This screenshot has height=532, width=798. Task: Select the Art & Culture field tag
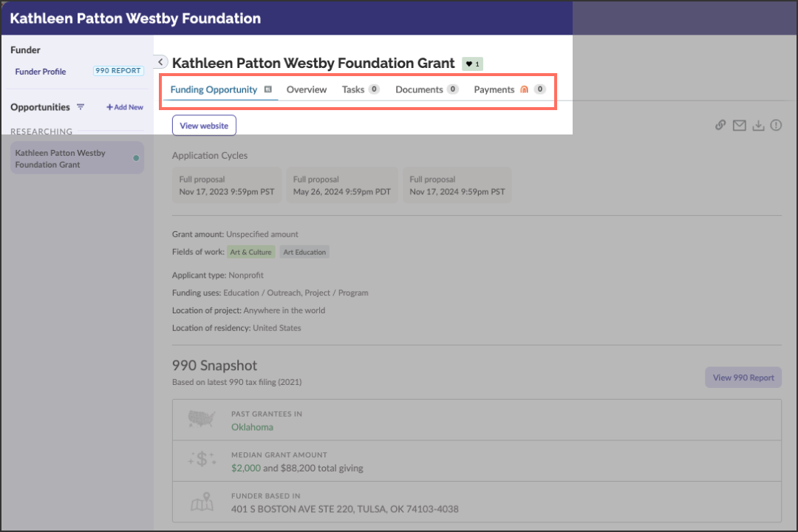coord(251,252)
